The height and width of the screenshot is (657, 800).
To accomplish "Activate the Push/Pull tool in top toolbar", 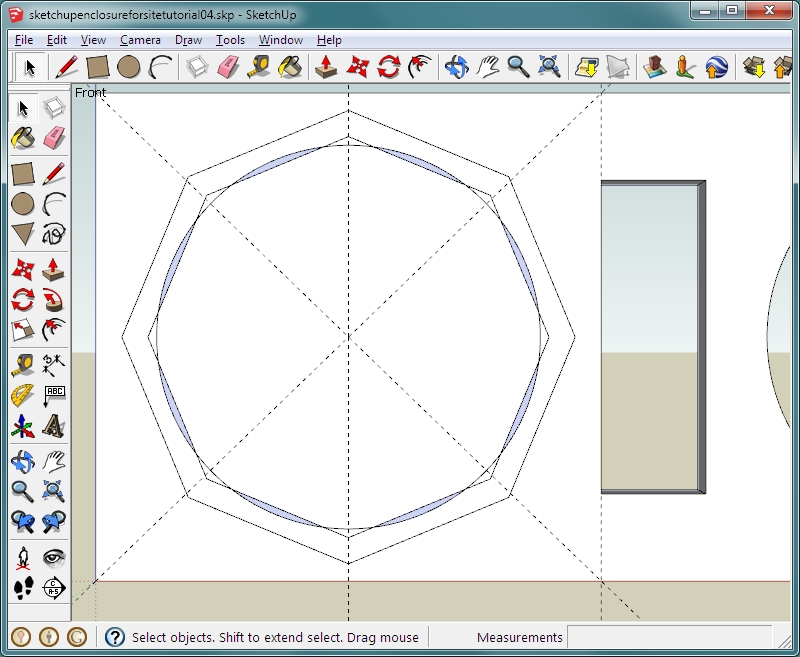I will click(327, 67).
